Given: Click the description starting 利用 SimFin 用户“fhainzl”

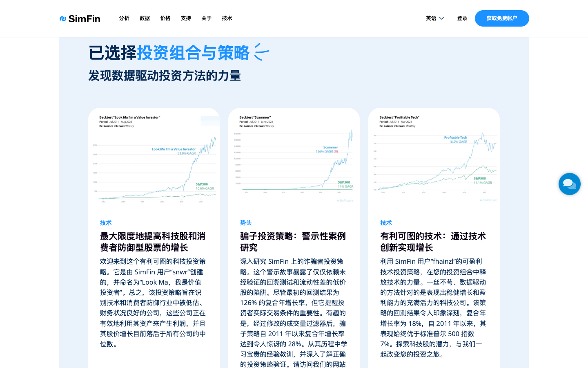Looking at the screenshot, I should coord(433,308).
